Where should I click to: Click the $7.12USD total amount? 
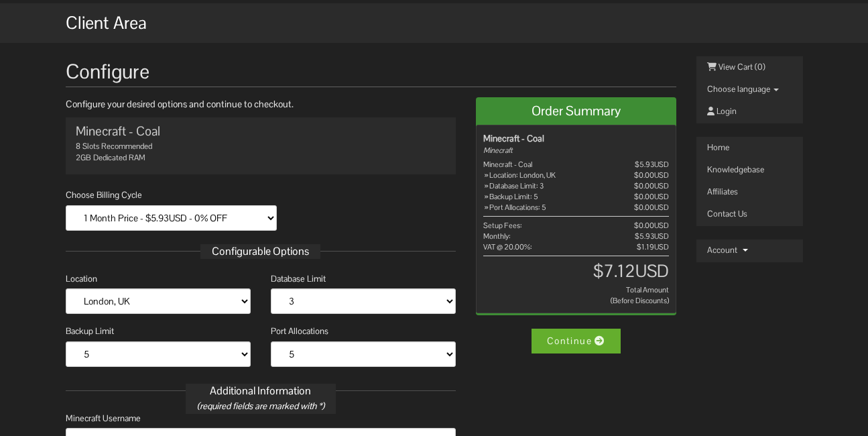coord(631,271)
